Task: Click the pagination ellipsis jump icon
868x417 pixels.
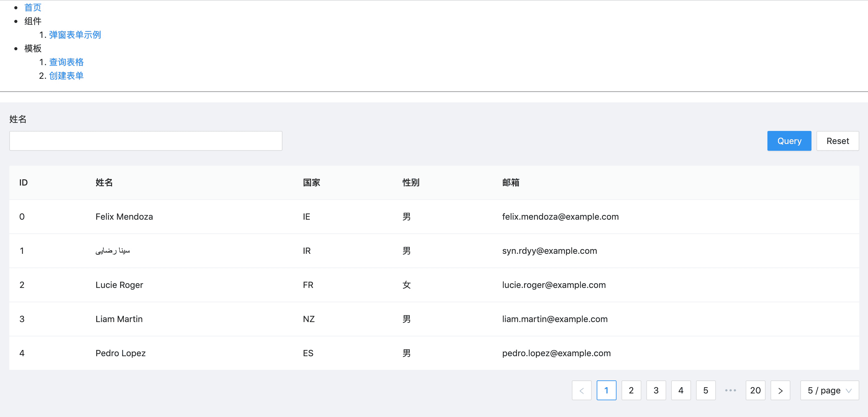Action: point(730,390)
